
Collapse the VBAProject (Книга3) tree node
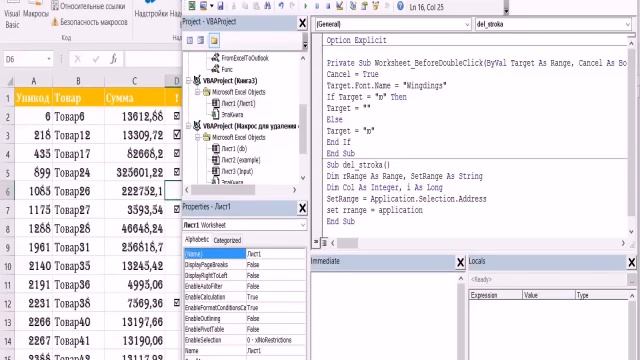click(x=189, y=80)
